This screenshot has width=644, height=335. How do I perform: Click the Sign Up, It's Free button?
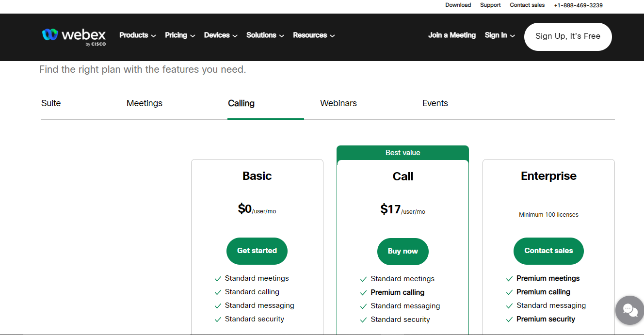568,36
